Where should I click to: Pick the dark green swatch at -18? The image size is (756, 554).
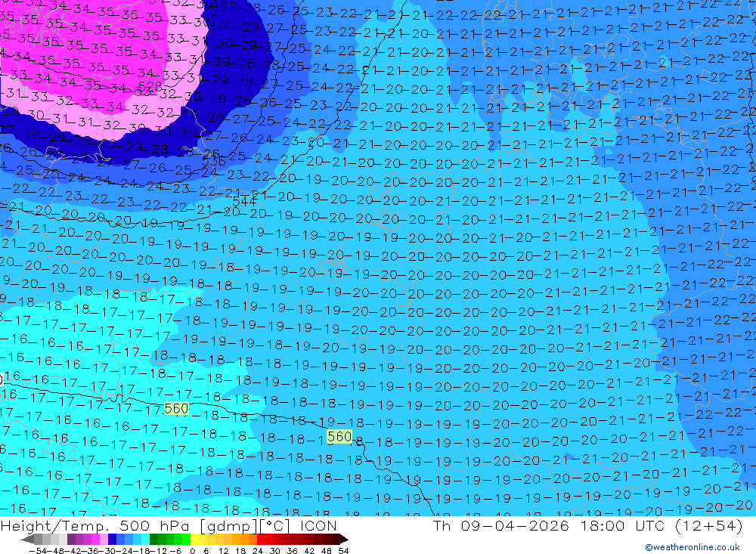(153, 539)
